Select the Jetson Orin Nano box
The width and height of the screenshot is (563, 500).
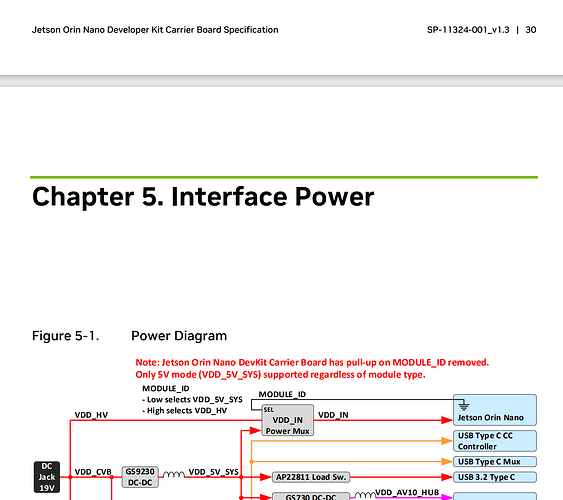(495, 410)
